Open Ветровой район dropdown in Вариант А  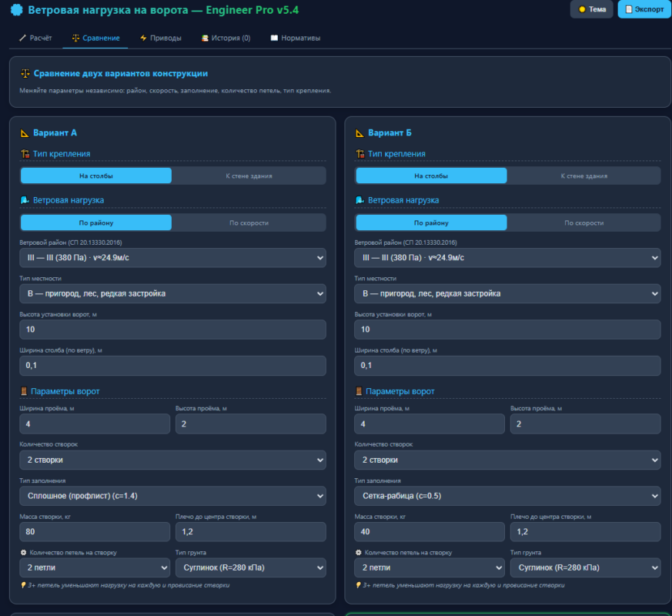(x=172, y=258)
